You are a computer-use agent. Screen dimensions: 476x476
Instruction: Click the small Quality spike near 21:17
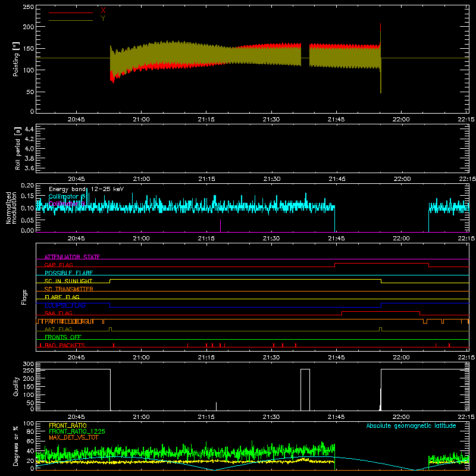[216, 406]
